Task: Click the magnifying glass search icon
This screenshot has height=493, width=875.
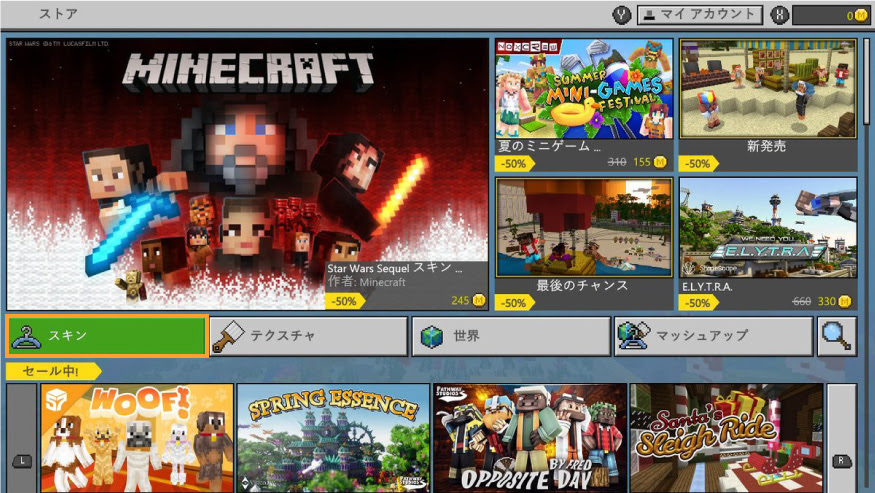Action: [x=836, y=336]
